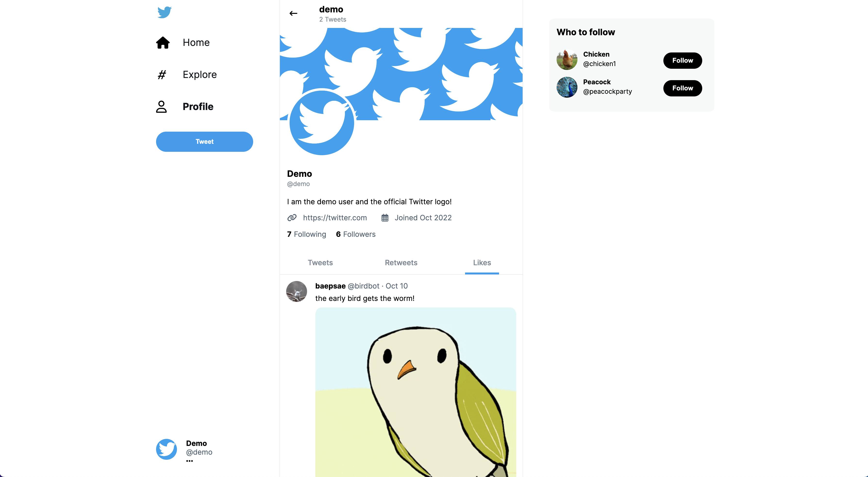Viewport: 868px width, 477px height.
Task: Click the Likes tab to view liked tweets
Action: [x=482, y=263]
